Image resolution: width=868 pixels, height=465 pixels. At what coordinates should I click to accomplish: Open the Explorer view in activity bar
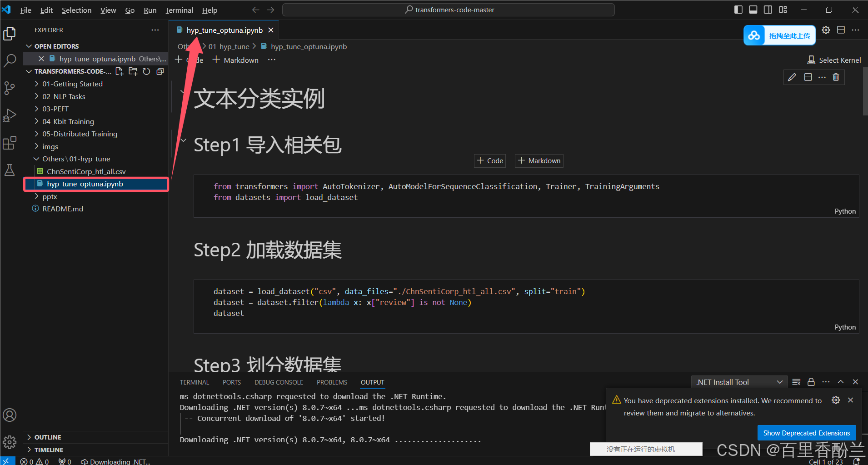coord(10,34)
